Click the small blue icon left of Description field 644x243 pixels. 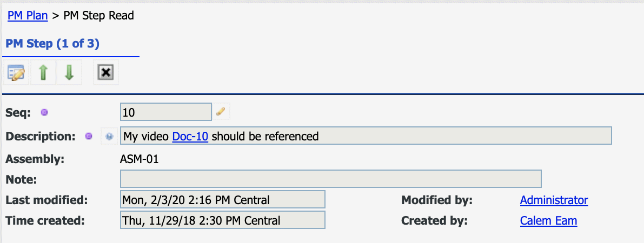pos(109,136)
